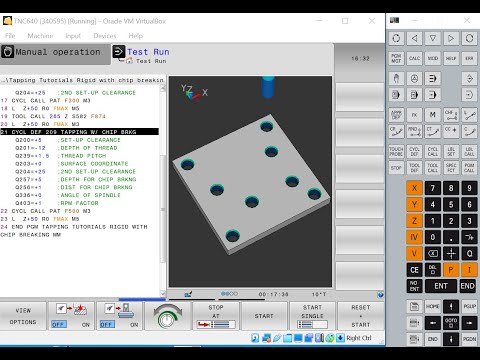This screenshot has width=480, height=360.
Task: Click the L straight line key
Action: 469,115
